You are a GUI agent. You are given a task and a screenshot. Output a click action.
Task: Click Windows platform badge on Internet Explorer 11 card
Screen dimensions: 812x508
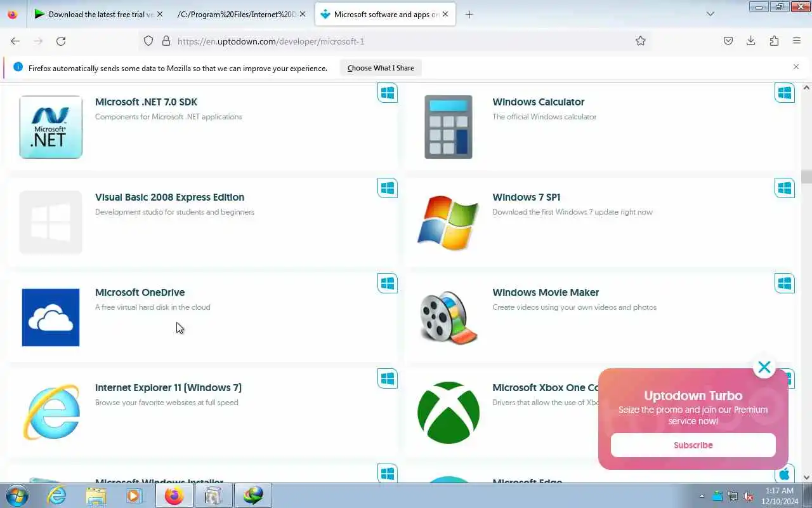coord(388,378)
